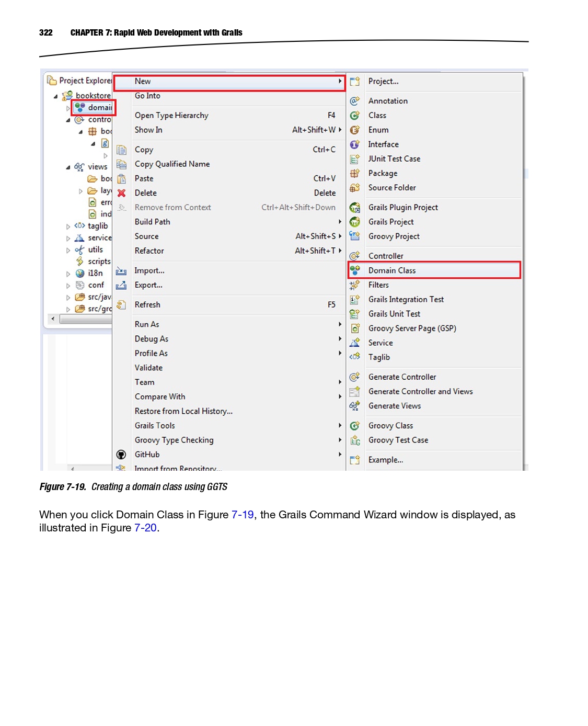Click the Project Explorer tab title
Viewport: 588px width, 726px height.
[85, 81]
